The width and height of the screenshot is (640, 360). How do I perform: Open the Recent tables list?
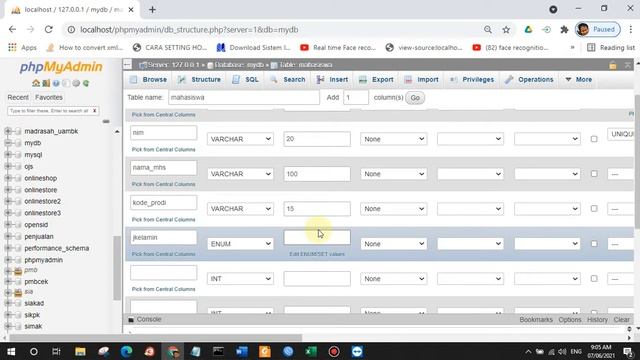click(x=18, y=97)
